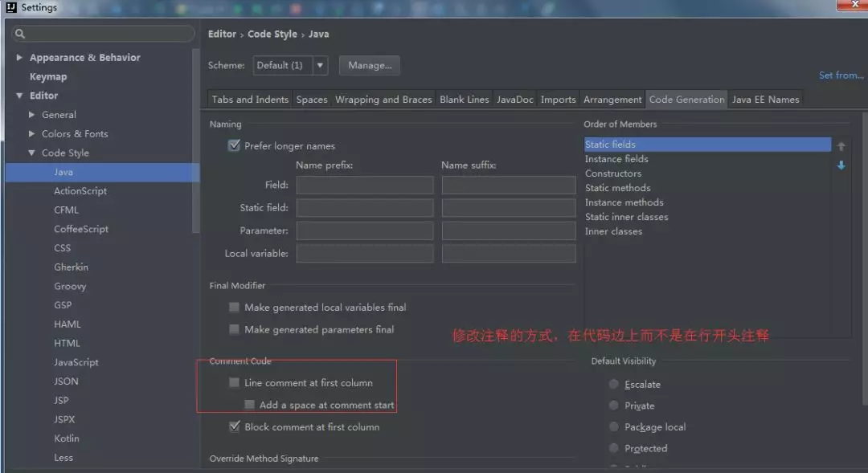The width and height of the screenshot is (868, 473).
Task: Switch to Tabs and Indents tab
Action: click(x=250, y=100)
